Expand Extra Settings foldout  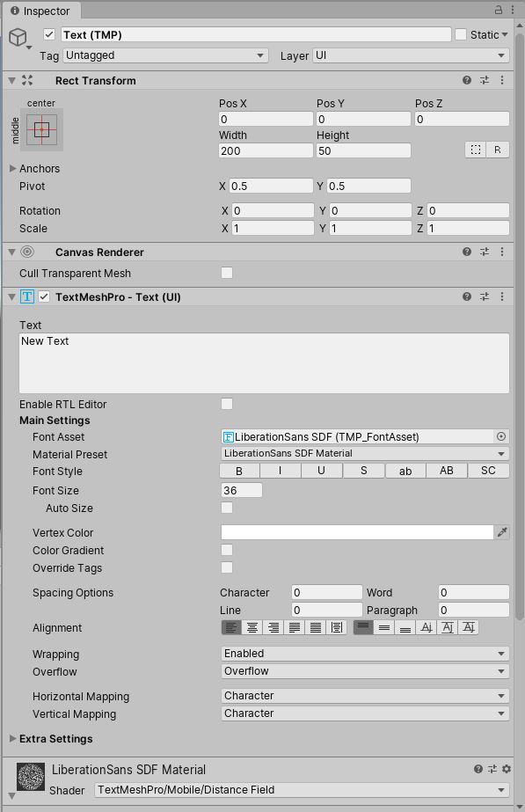pos(12,738)
